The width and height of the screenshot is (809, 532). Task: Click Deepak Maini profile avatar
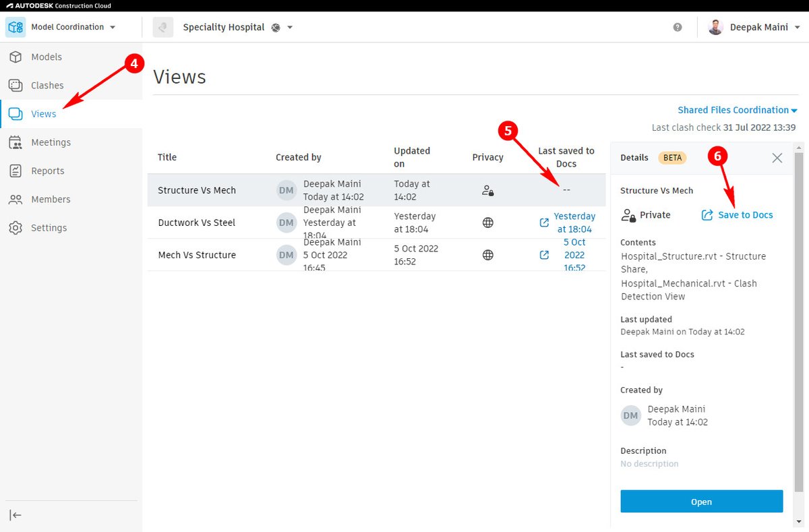(716, 28)
